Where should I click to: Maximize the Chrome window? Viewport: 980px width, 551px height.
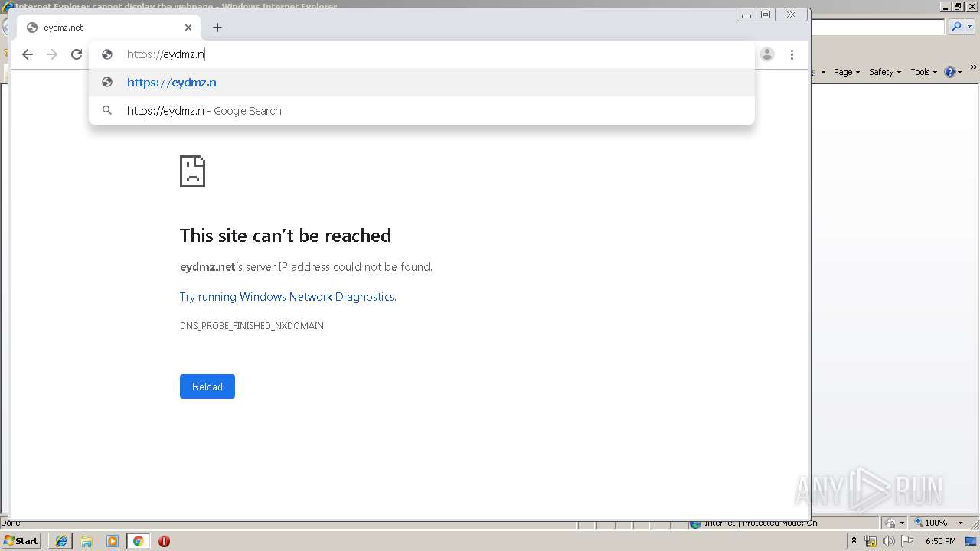coord(766,15)
